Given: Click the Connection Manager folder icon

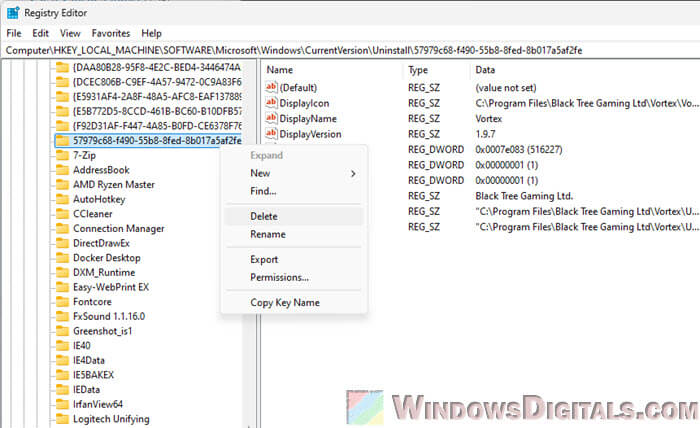Looking at the screenshot, I should point(62,229).
